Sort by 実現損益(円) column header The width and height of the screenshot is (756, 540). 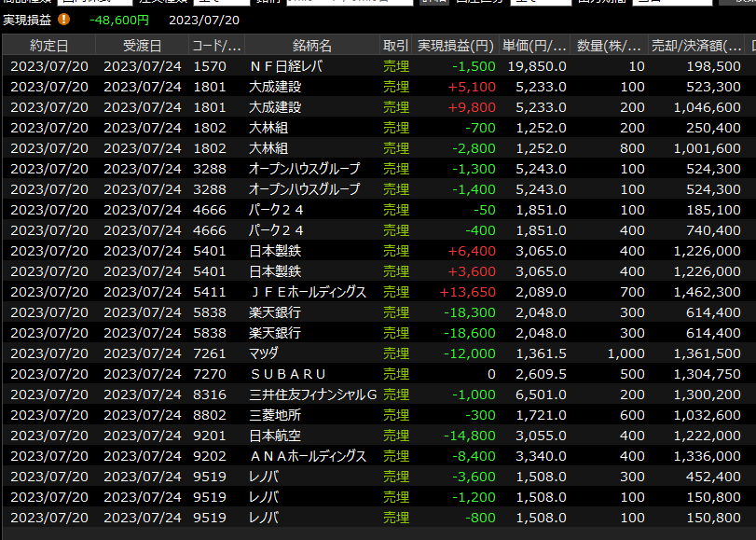456,46
